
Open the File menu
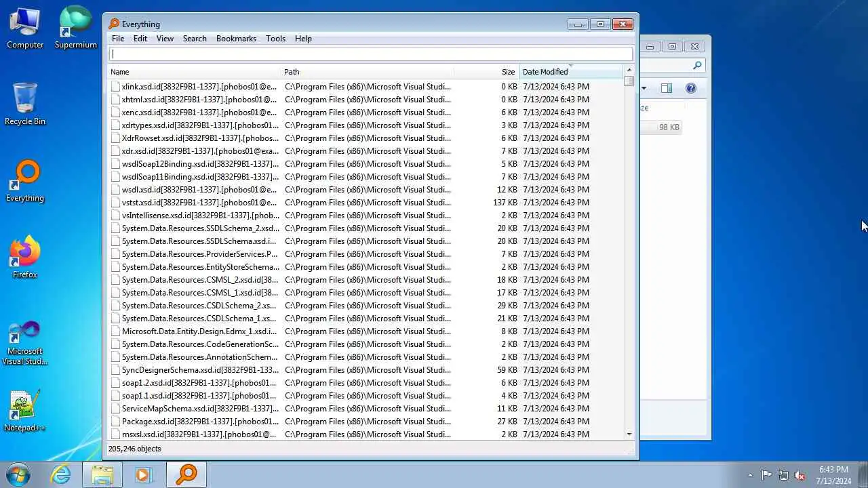coord(118,39)
